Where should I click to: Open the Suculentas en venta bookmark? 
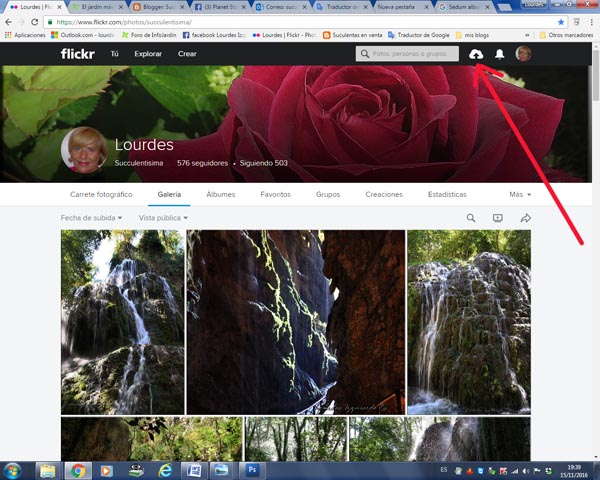(x=352, y=35)
